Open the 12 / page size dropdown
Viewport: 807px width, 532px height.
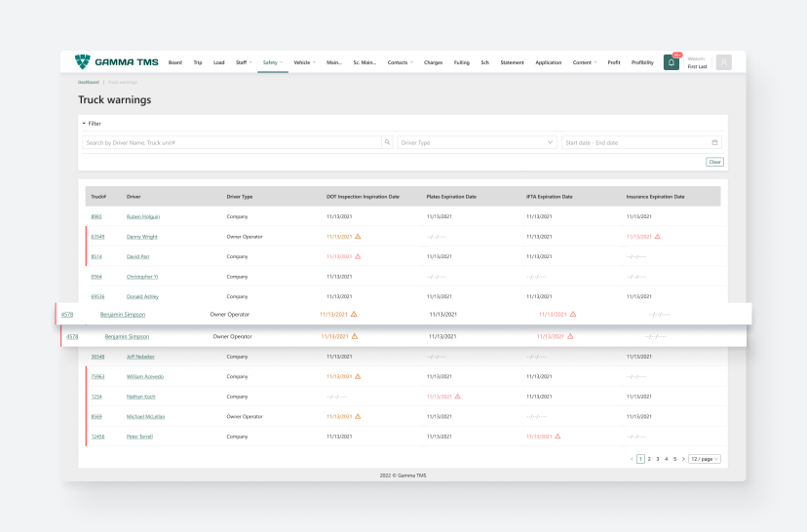(x=704, y=458)
